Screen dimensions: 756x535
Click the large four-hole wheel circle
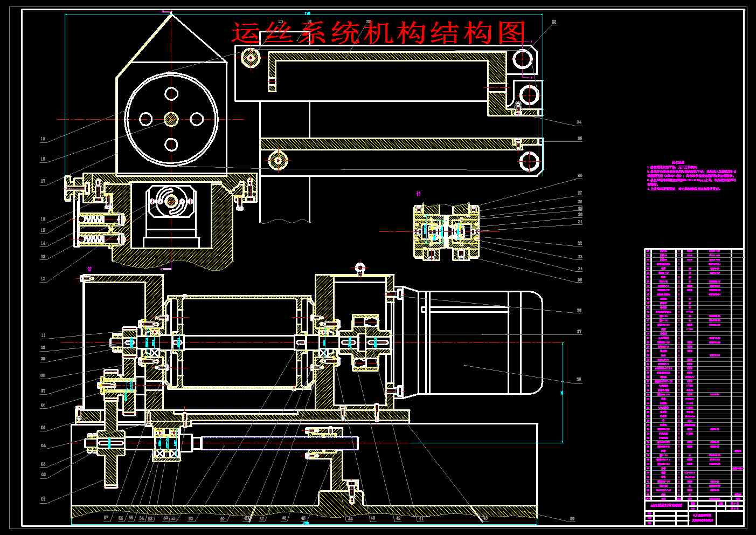[171, 119]
